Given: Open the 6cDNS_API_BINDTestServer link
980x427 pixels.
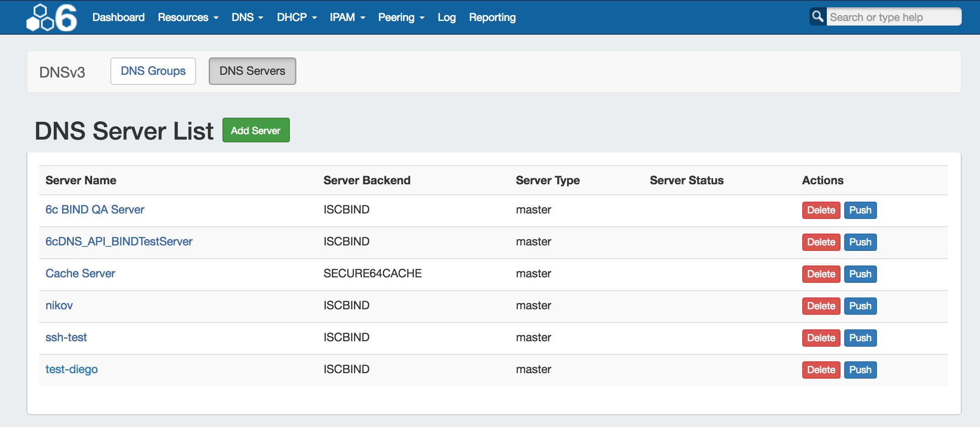Looking at the screenshot, I should pyautogui.click(x=119, y=241).
